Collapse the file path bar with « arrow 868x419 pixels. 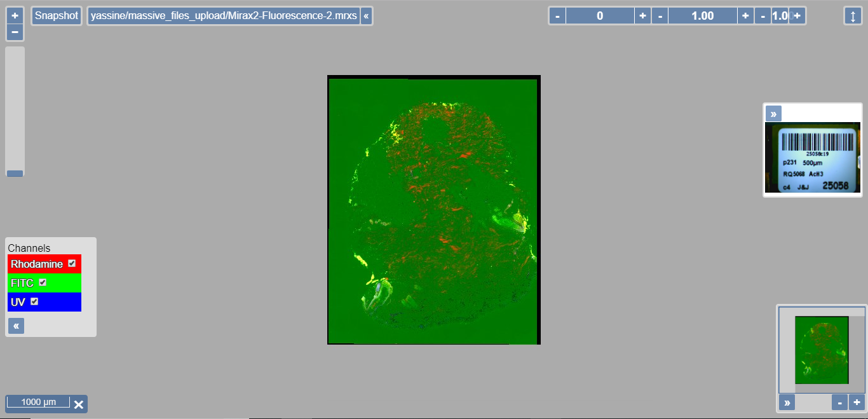coord(366,16)
